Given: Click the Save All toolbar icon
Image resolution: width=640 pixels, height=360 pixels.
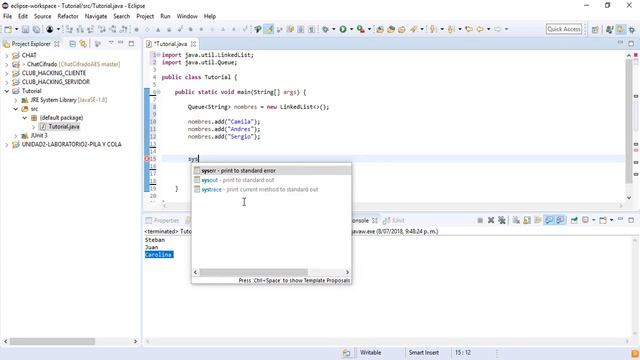Looking at the screenshot, I should pos(36,29).
